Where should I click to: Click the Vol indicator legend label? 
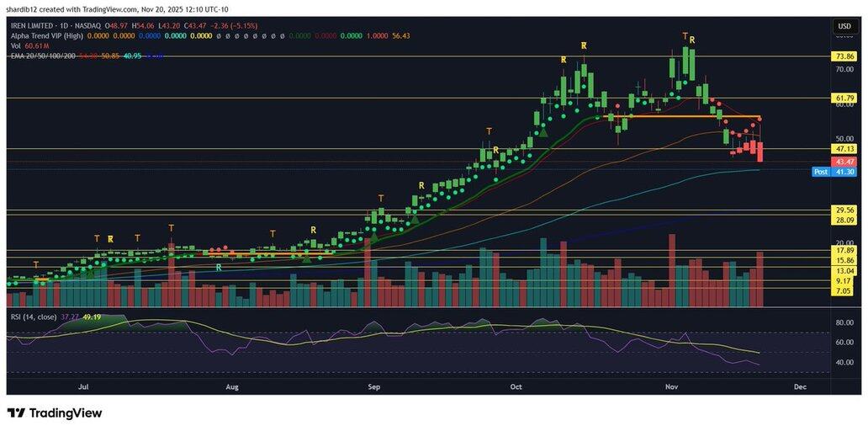[x=15, y=47]
